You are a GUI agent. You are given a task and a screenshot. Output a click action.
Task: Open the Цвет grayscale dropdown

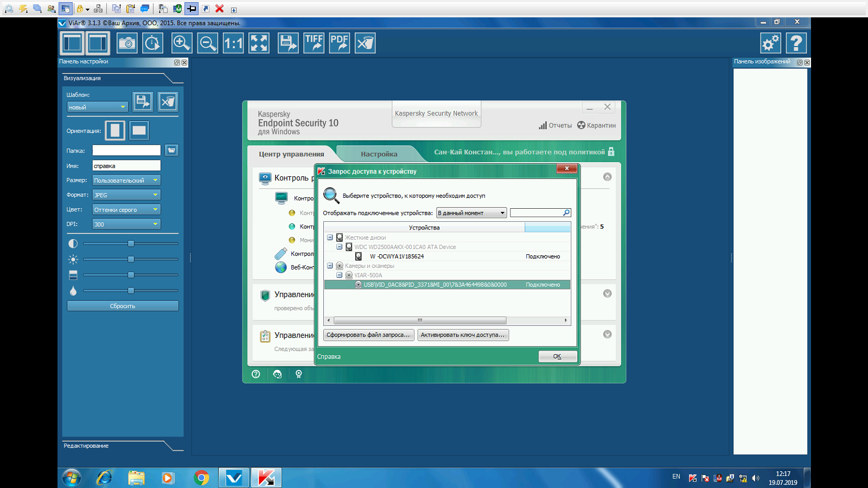[x=126, y=209]
